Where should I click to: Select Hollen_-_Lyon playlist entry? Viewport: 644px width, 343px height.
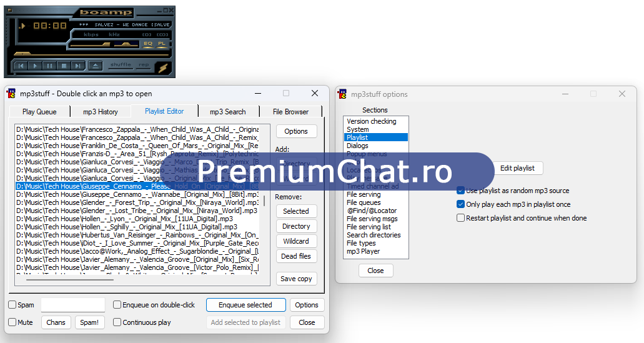[x=137, y=219]
